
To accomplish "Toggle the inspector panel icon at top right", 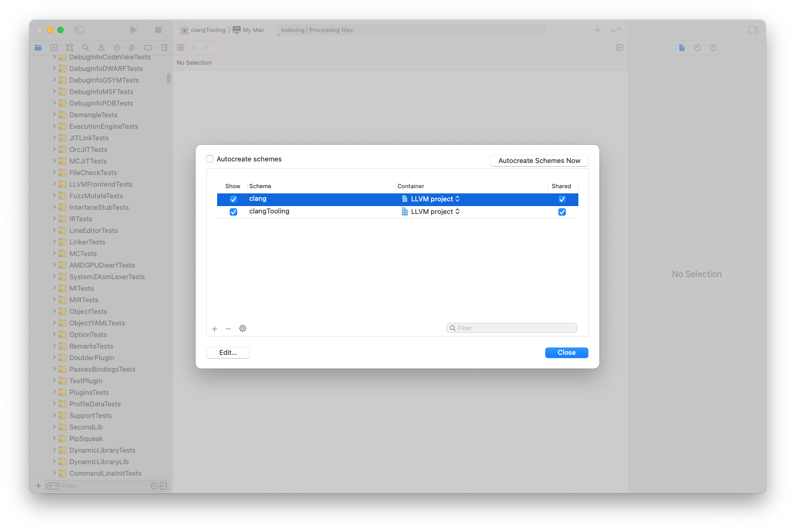I will [753, 30].
